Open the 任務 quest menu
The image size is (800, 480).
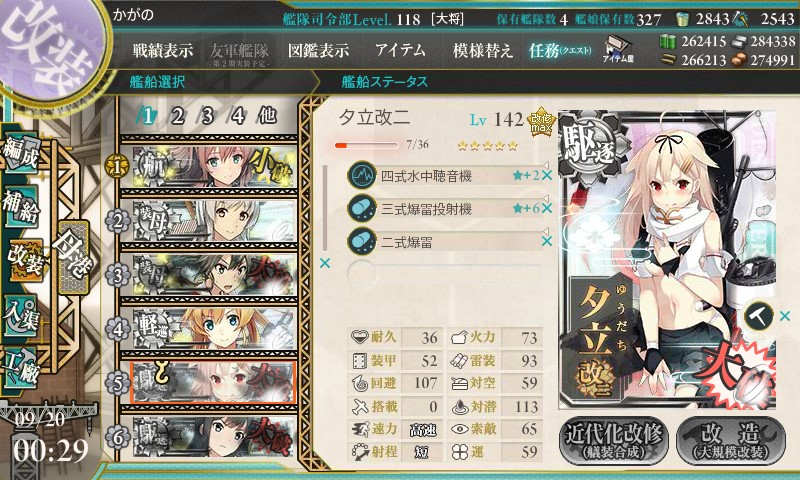[x=560, y=50]
